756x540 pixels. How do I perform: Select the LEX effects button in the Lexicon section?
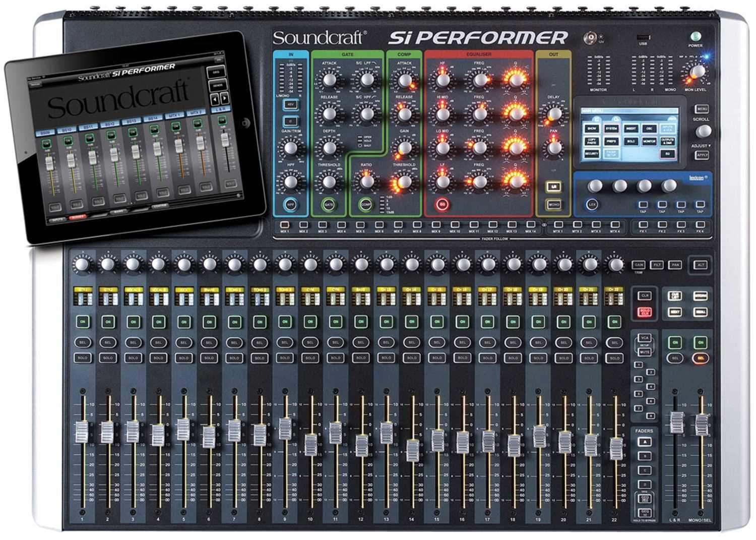pyautogui.click(x=592, y=204)
